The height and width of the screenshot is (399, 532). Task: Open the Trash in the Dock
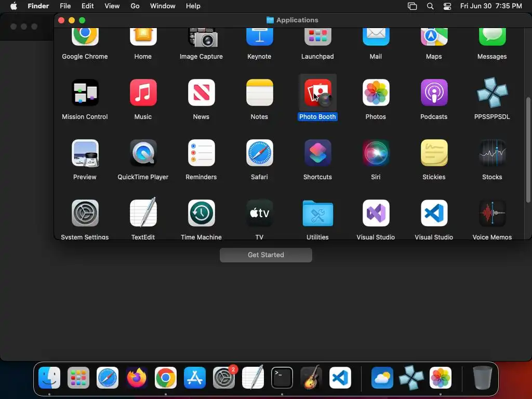tap(483, 378)
